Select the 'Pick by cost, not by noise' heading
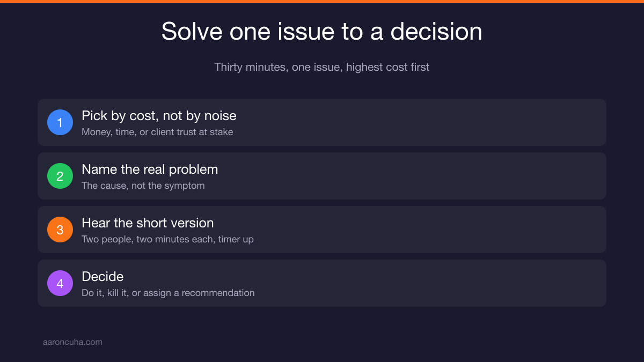This screenshot has width=644, height=362. click(x=159, y=115)
